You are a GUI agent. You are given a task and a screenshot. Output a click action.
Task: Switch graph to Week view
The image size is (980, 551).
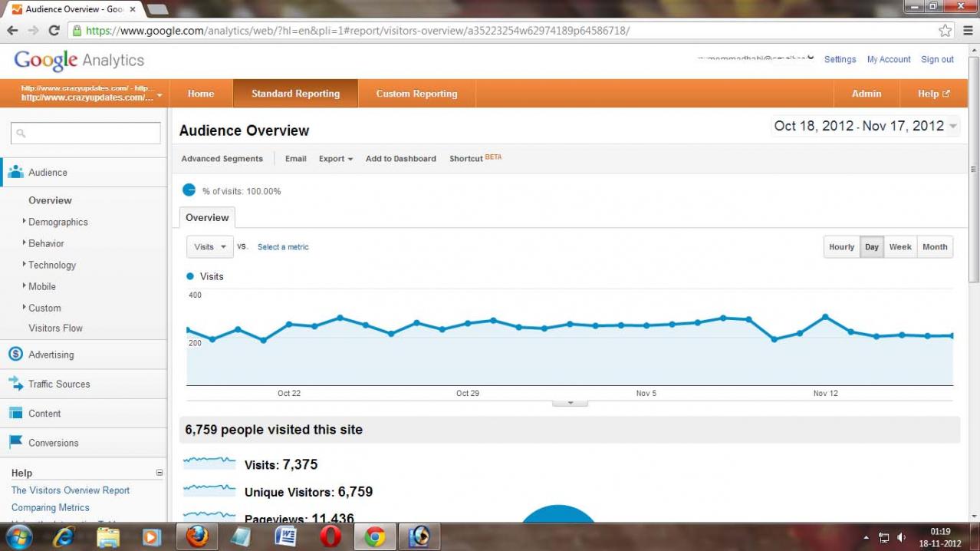(x=900, y=247)
